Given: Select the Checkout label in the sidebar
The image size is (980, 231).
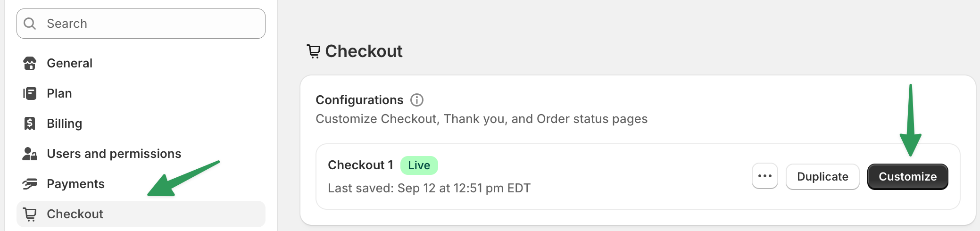Looking at the screenshot, I should pos(75,214).
